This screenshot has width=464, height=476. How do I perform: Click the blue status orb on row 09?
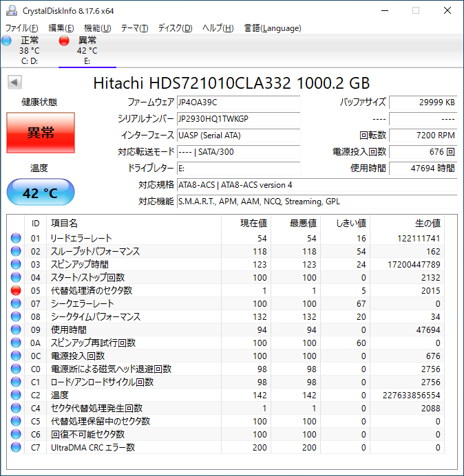[x=16, y=329]
